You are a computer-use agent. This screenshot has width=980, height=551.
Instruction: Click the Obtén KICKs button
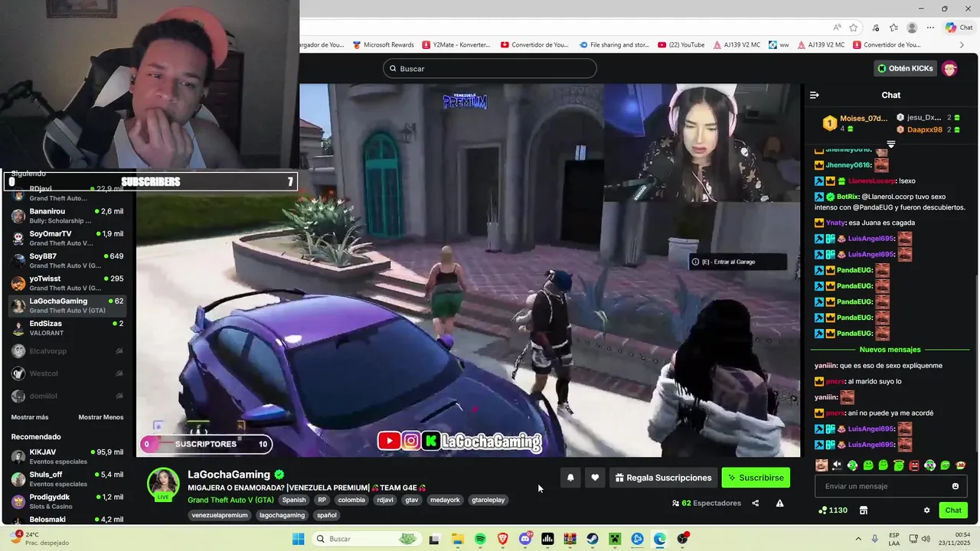pos(905,68)
